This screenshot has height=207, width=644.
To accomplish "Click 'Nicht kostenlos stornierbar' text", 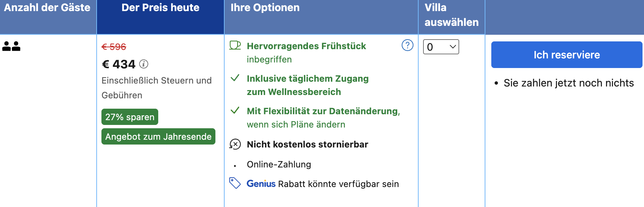I will click(x=307, y=145).
